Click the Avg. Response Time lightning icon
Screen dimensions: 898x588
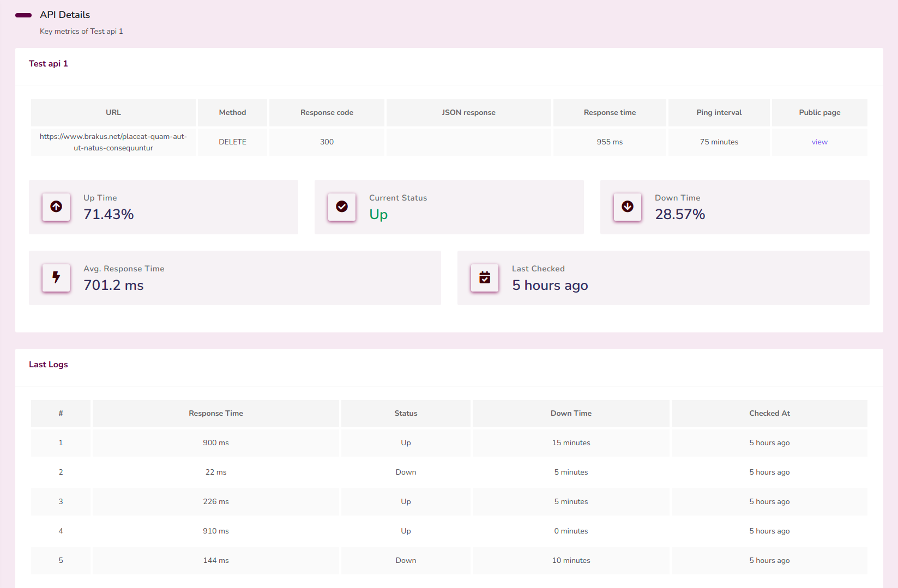pyautogui.click(x=56, y=277)
